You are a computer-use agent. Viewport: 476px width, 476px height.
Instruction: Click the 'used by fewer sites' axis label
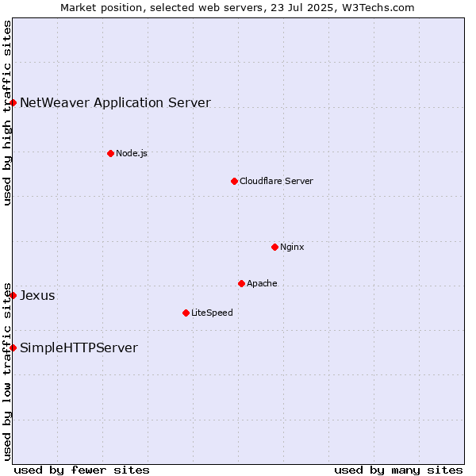[x=82, y=470]
